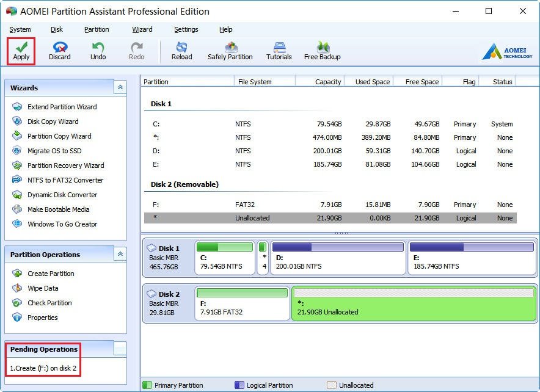This screenshot has height=392, width=540.
Task: Collapse the Partition Operations panel
Action: [120, 254]
